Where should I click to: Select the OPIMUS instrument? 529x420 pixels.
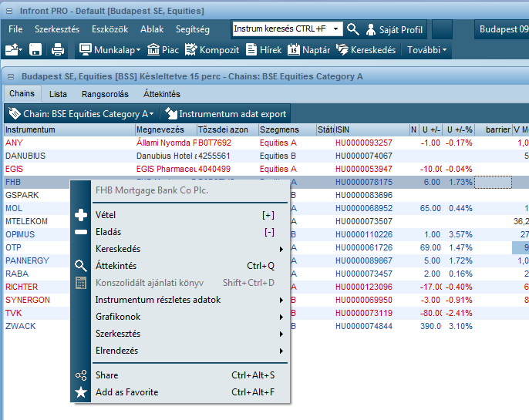coord(20,234)
